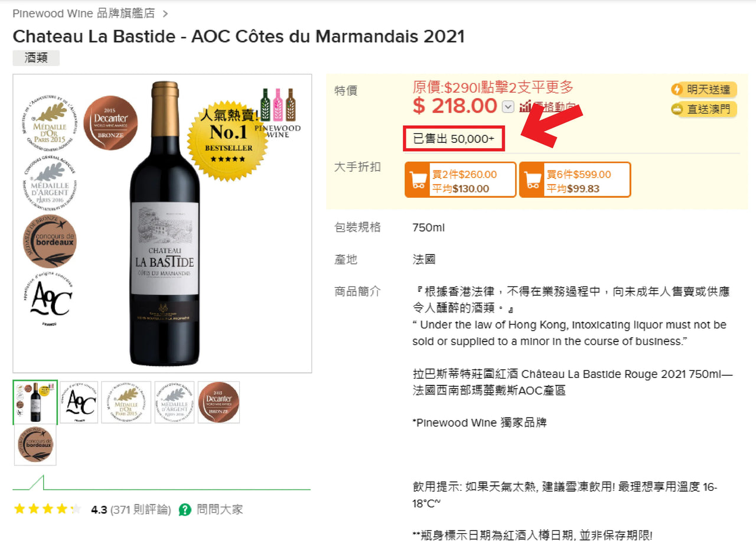756x541 pixels.
Task: Select the Médaille d'Argent thumbnail
Action: [174, 402]
